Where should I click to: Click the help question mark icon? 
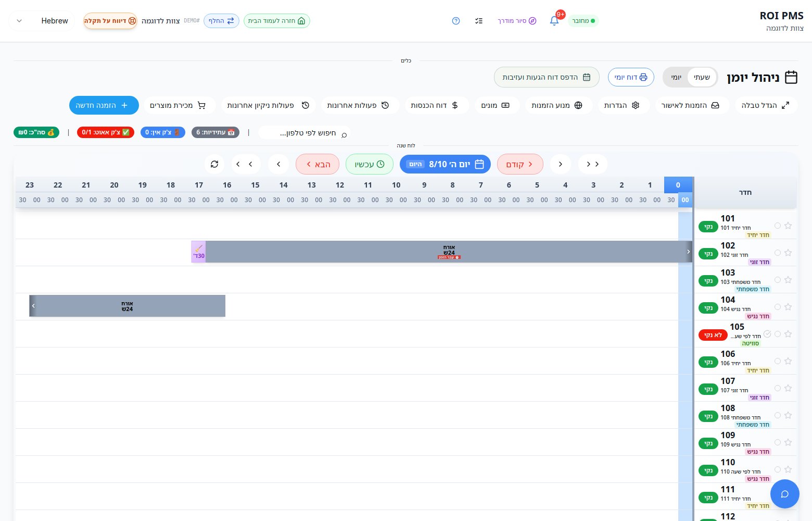(x=456, y=21)
